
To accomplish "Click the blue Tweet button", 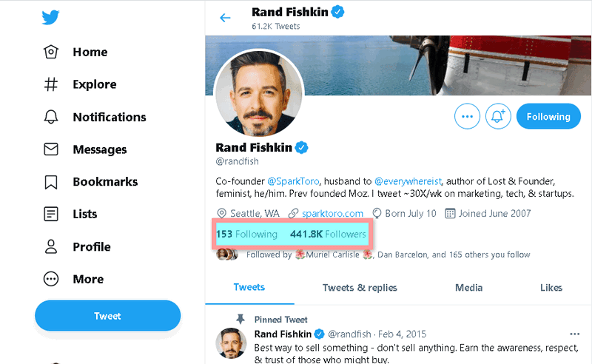I will pyautogui.click(x=107, y=316).
